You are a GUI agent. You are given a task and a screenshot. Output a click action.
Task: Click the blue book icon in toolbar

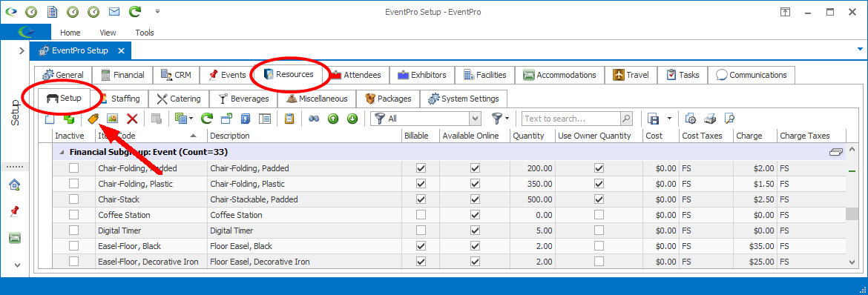(246, 119)
